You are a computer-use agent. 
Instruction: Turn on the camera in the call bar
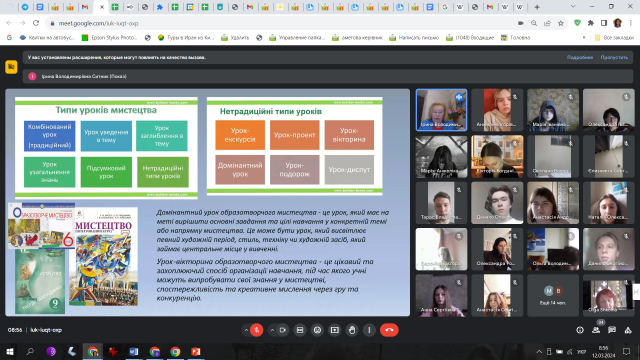pos(282,330)
